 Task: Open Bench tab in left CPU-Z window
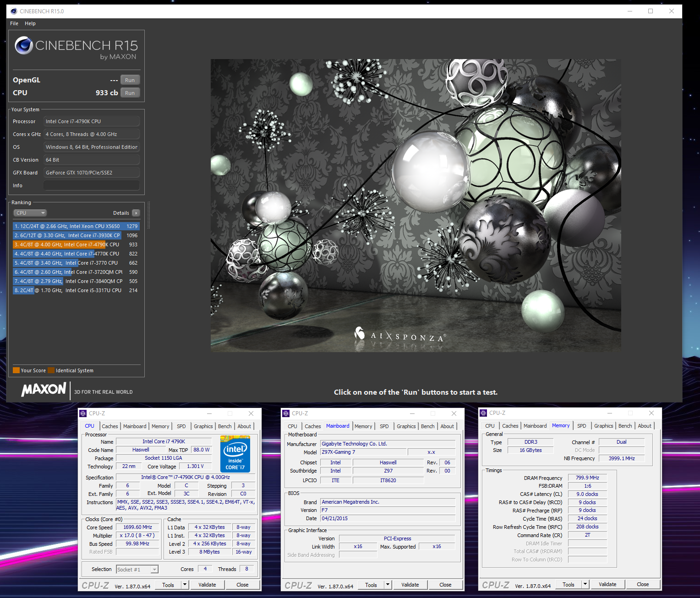point(225,426)
